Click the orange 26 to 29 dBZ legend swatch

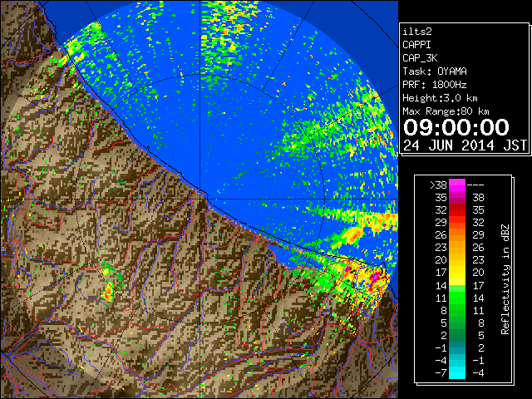(457, 235)
